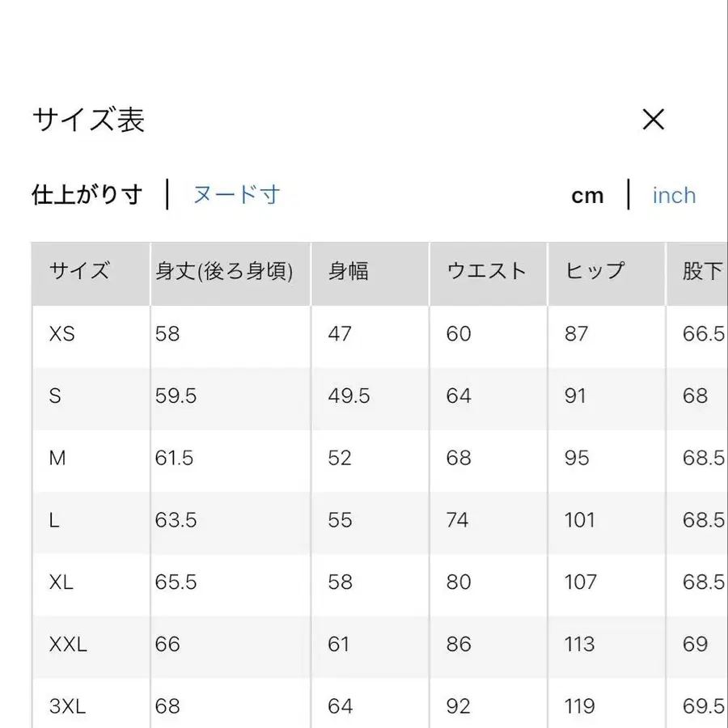Viewport: 728px width, 728px height.
Task: Click the hip value 101 for size L
Action: [579, 521]
